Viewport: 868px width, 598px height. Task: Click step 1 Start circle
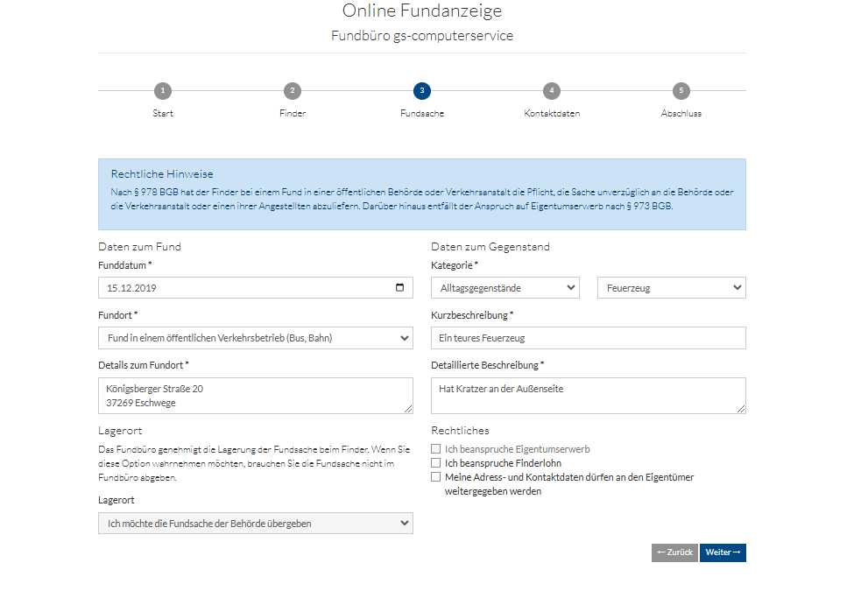click(x=162, y=91)
